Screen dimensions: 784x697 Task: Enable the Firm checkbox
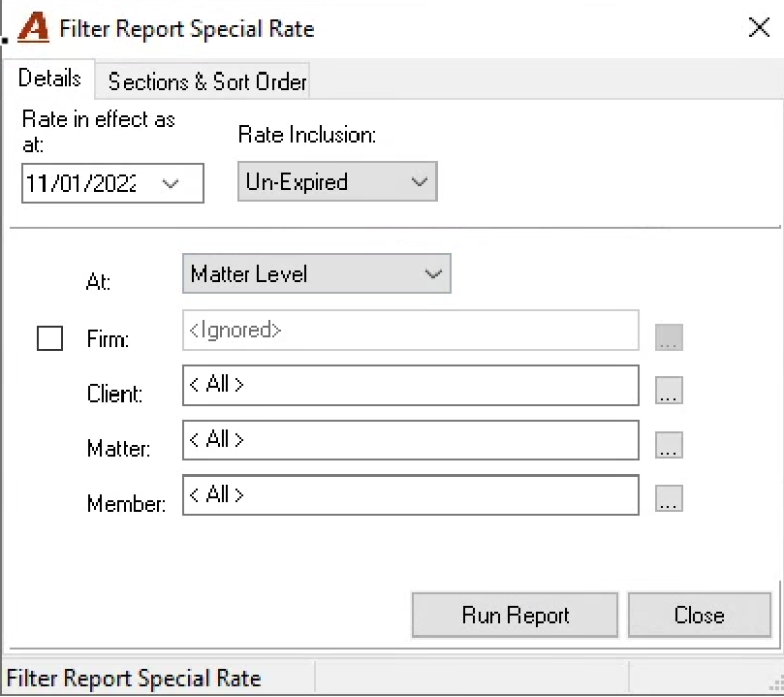pos(50,338)
